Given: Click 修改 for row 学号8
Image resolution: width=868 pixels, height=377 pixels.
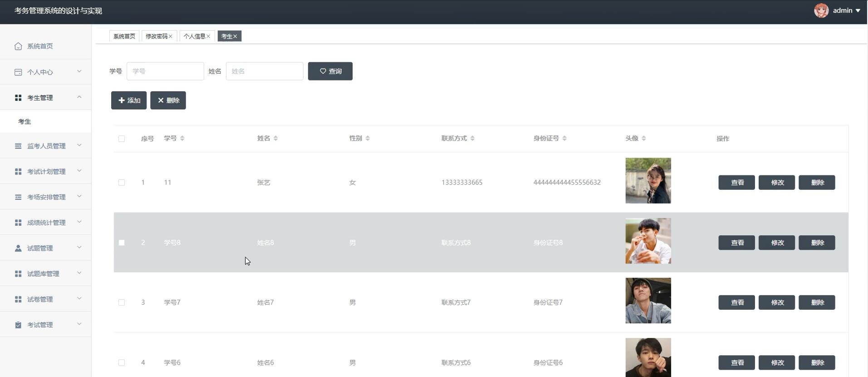Looking at the screenshot, I should (777, 243).
